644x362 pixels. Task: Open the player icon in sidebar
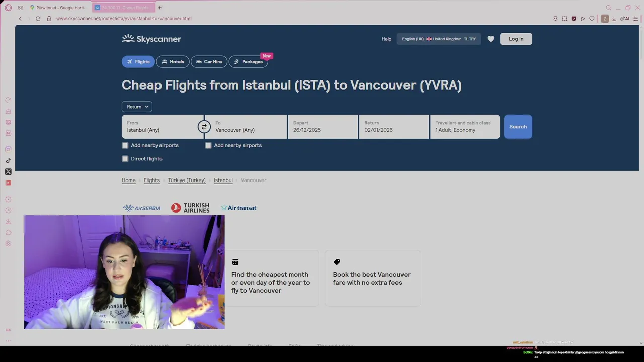coord(8,199)
